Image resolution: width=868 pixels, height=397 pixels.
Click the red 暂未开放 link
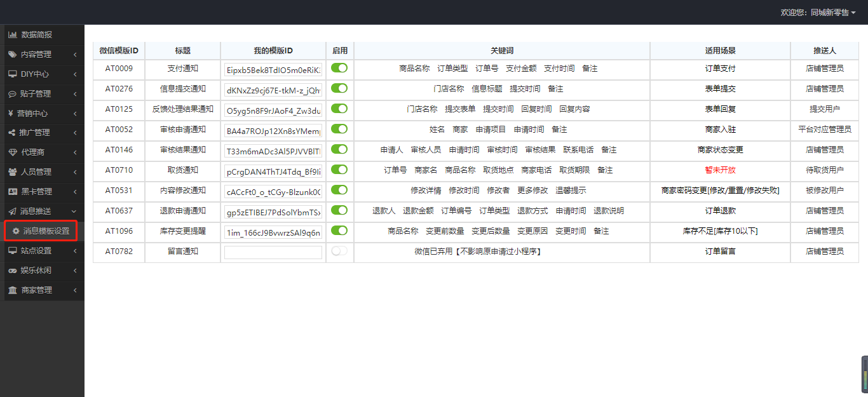coord(719,170)
